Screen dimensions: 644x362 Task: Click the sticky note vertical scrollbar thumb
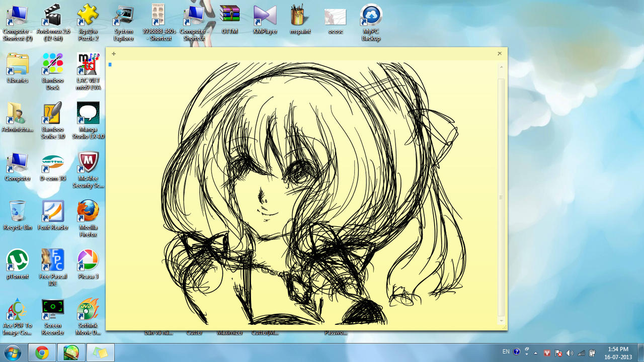click(501, 197)
